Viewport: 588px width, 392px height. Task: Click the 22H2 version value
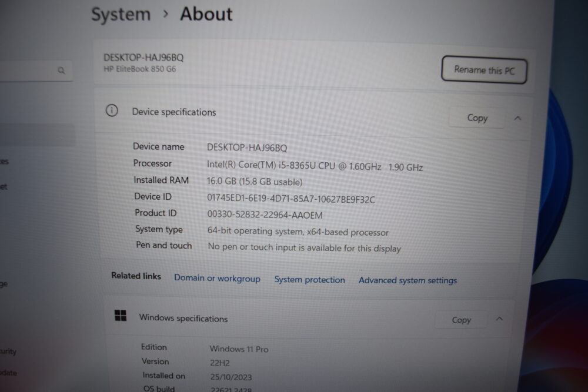click(220, 363)
